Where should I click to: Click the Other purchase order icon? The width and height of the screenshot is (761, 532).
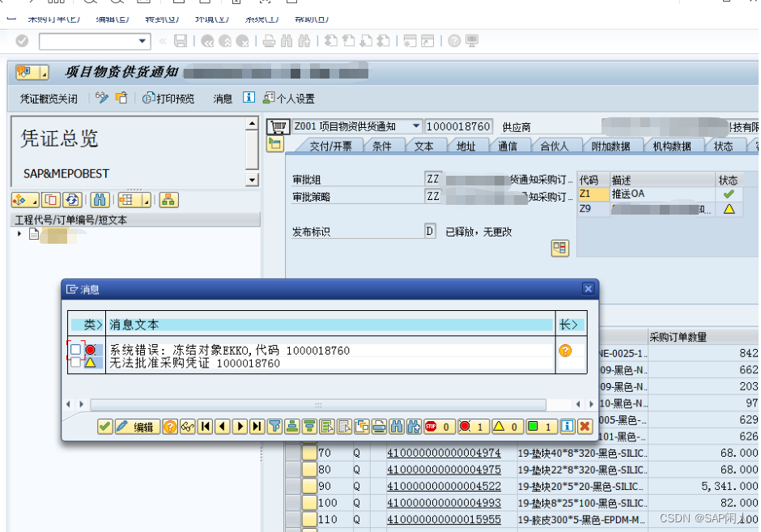click(x=121, y=98)
